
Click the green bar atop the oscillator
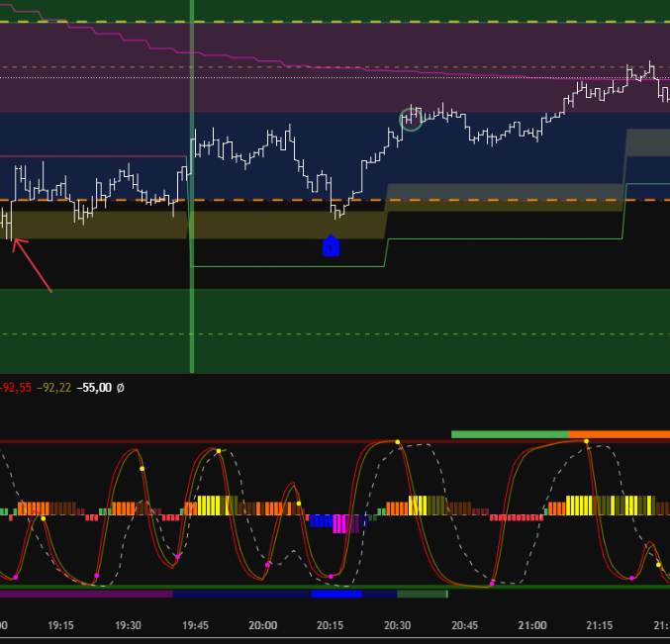click(509, 434)
